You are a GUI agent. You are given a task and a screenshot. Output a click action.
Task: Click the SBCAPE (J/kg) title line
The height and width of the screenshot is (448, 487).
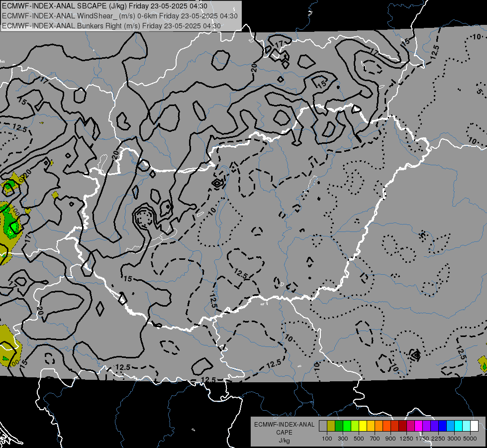coord(104,6)
